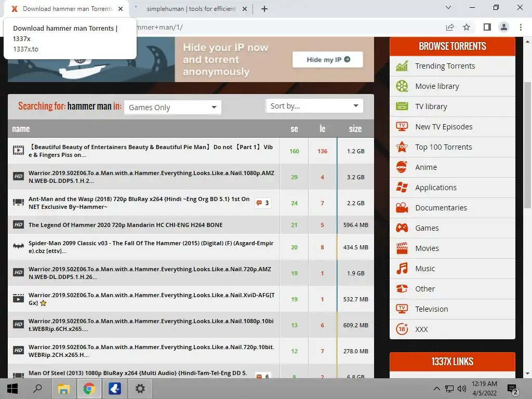
Task: Click the XXX 18+ icon
Action: tap(402, 329)
